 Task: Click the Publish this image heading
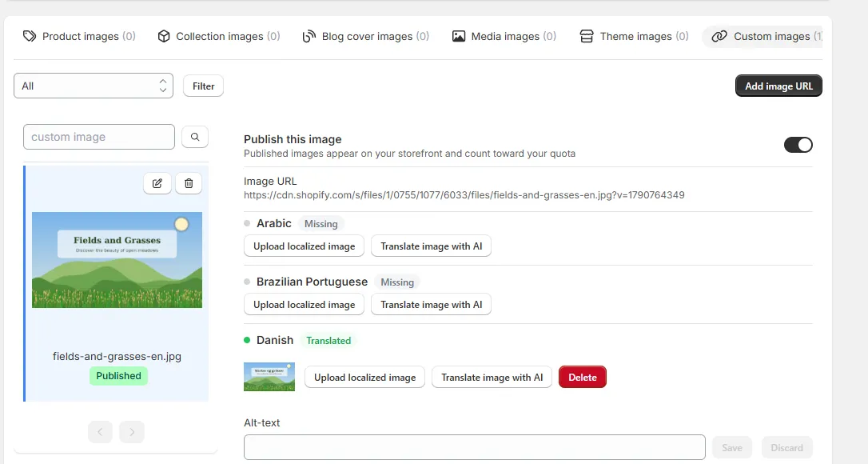click(293, 140)
